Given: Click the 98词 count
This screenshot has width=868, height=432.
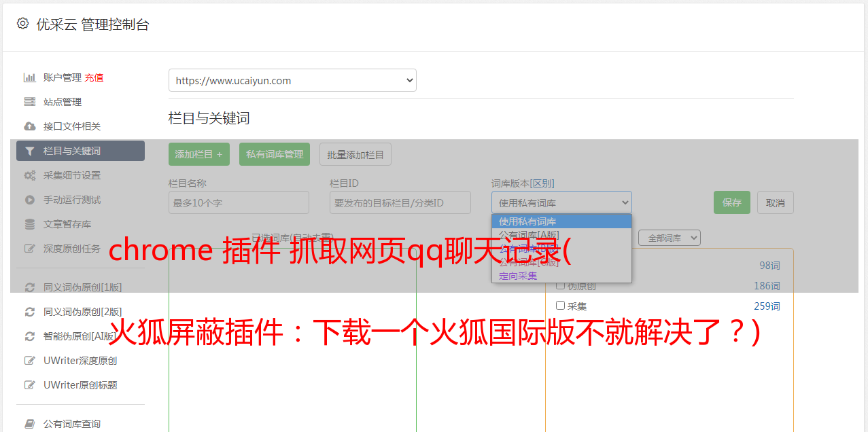Looking at the screenshot, I should 769,266.
